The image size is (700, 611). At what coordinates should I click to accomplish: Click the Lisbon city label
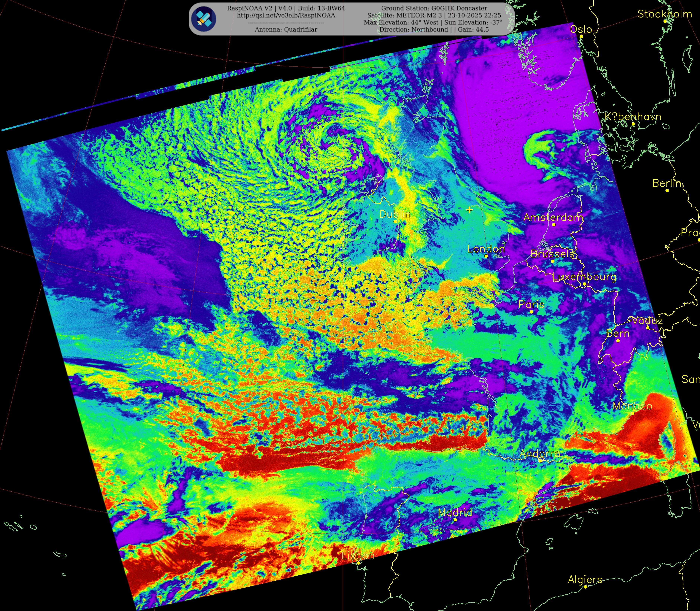[x=358, y=556]
